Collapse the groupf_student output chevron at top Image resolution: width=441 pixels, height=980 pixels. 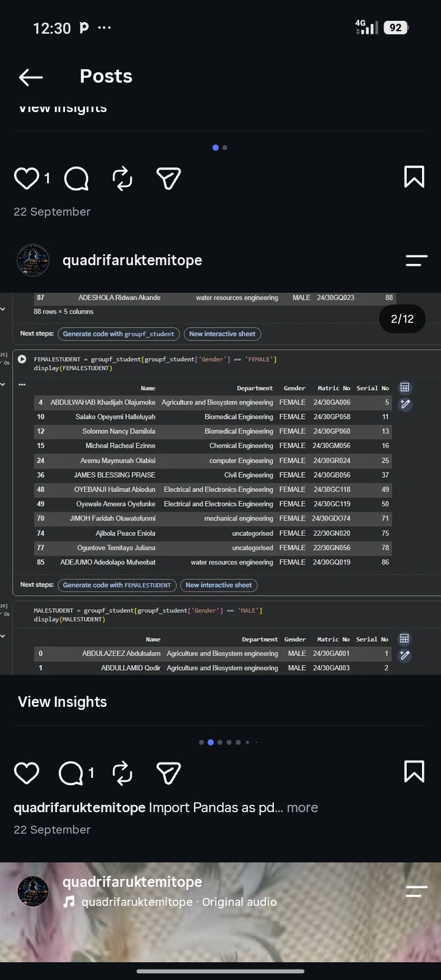(3, 309)
